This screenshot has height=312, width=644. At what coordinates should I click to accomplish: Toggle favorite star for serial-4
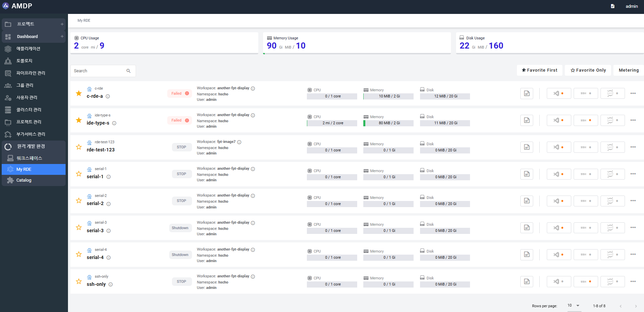[x=79, y=254]
